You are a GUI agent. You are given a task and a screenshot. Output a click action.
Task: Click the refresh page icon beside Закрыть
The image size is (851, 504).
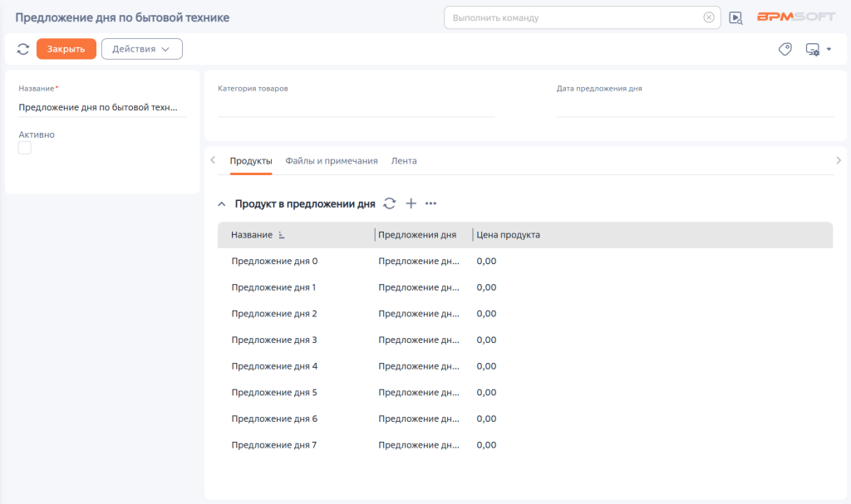23,49
